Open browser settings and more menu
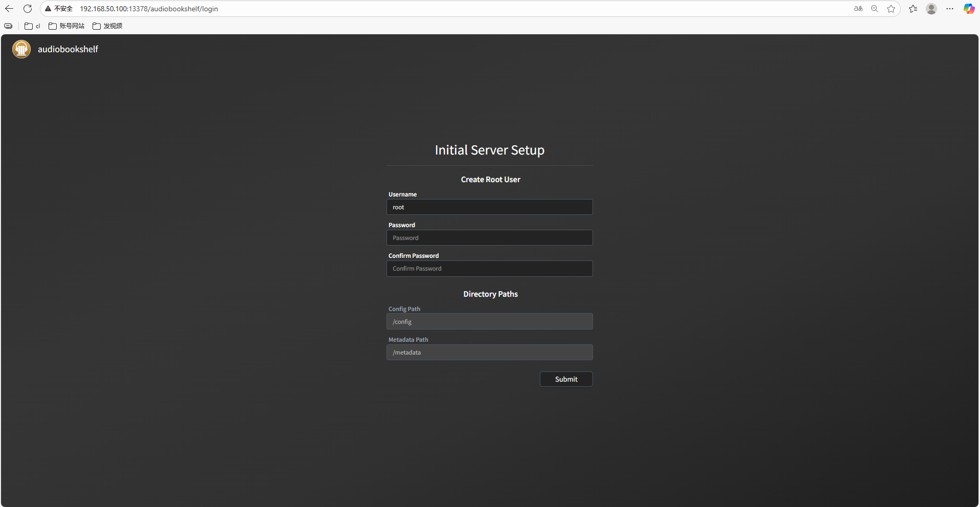The image size is (980, 507). click(950, 9)
